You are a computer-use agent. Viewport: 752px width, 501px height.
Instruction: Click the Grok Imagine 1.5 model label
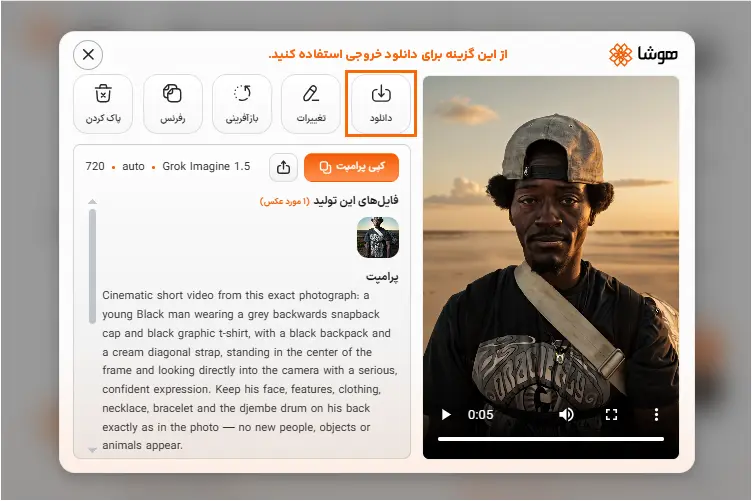[206, 166]
